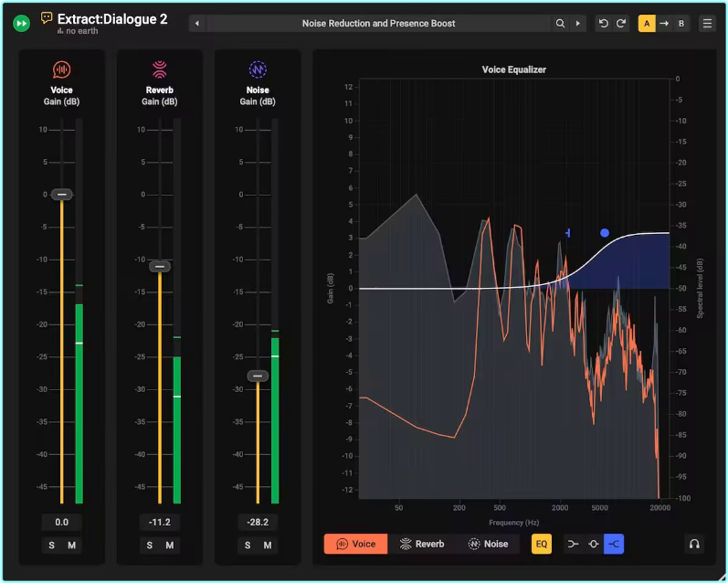Toggle the EQ enable button
This screenshot has width=728, height=583.
pos(542,545)
